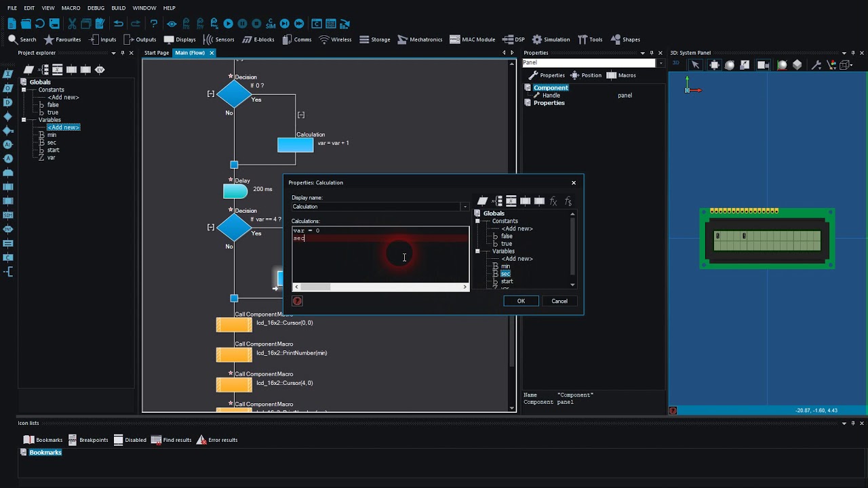This screenshot has height=488, width=868.
Task: Select variable 'start' in Project explorer
Action: (54, 150)
